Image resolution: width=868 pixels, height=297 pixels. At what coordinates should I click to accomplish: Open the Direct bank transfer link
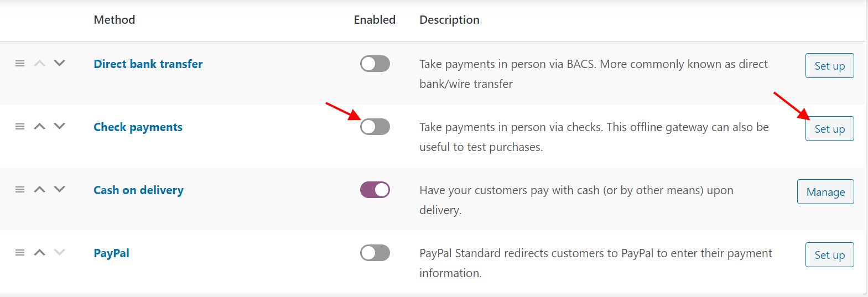click(148, 64)
